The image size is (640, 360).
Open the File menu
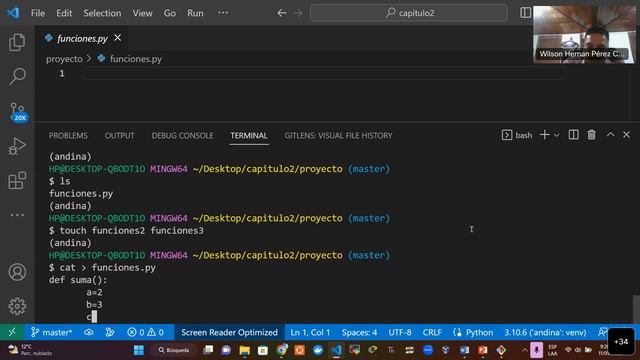pos(38,13)
